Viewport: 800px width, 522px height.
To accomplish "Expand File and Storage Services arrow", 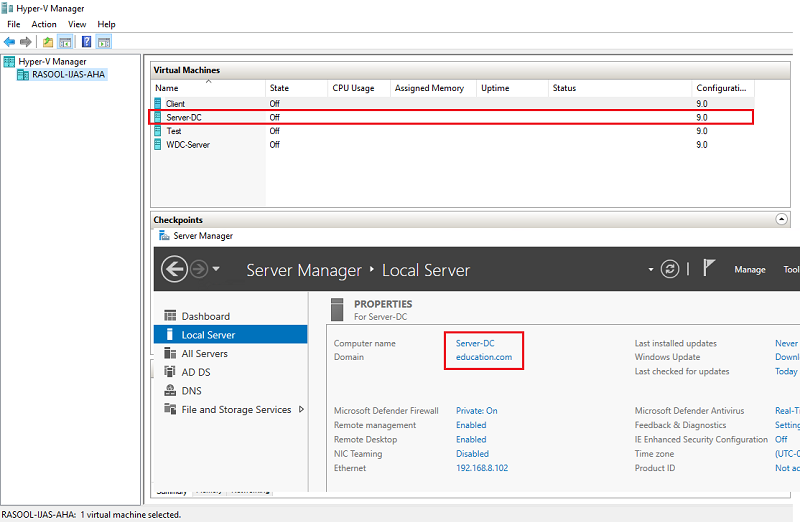I will coord(302,409).
